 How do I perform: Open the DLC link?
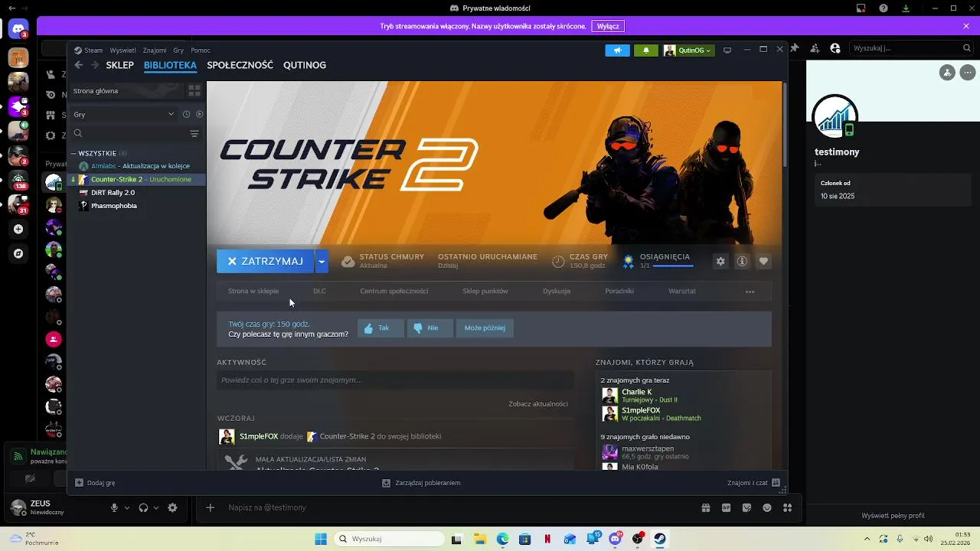(319, 292)
